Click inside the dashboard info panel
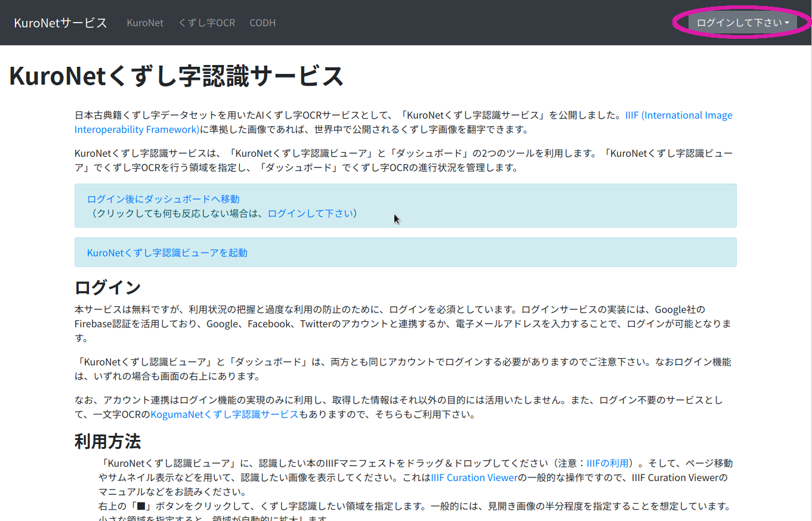The height and width of the screenshot is (521, 812). [x=537, y=204]
